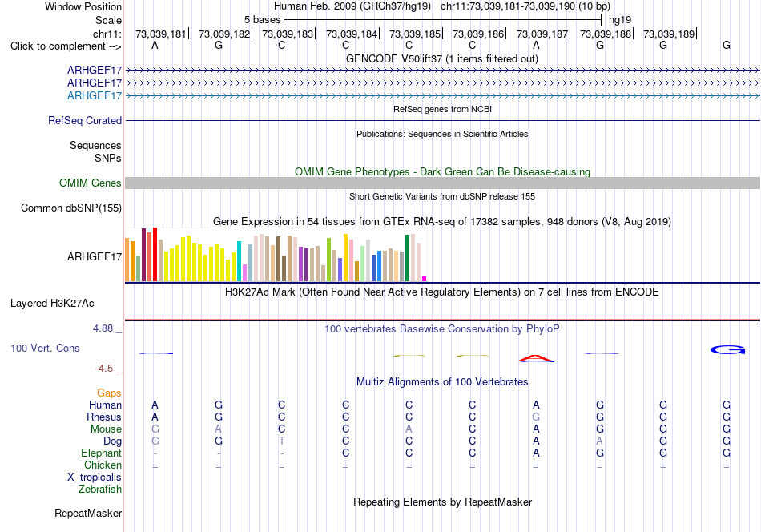Click the Window Position label

tap(83, 6)
